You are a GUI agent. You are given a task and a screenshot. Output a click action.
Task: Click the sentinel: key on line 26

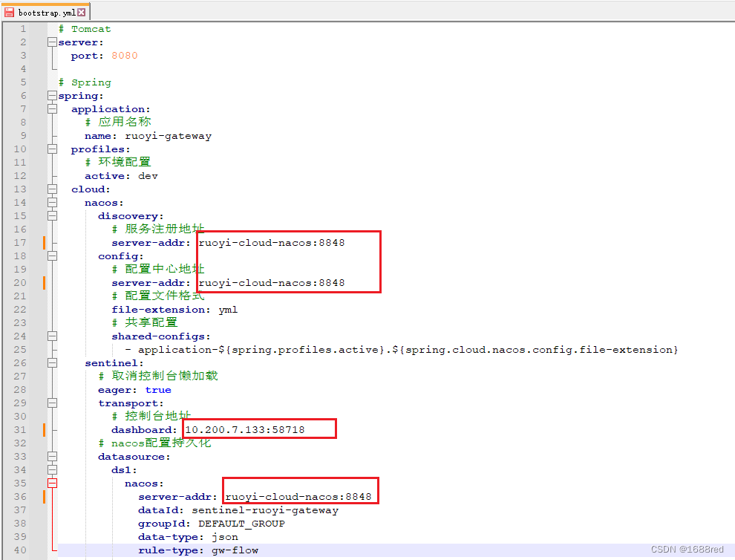click(x=114, y=363)
